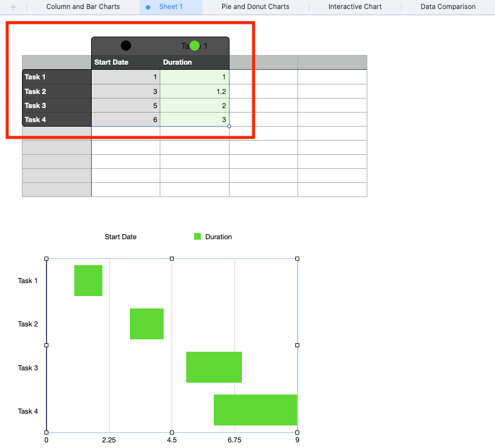
Task: Click the green series dot in header
Action: (x=195, y=46)
